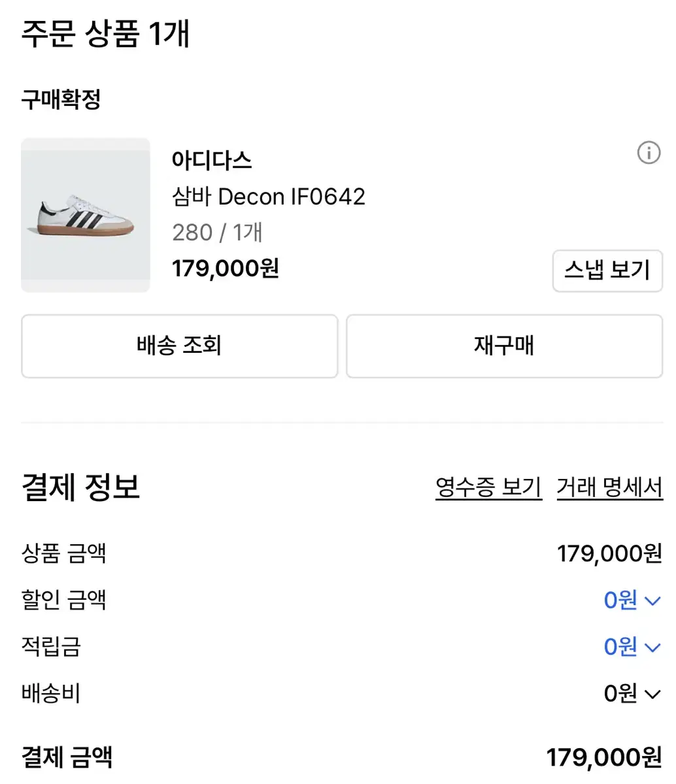The image size is (676, 784).
Task: Tap the black 0원 배송비 amount
Action: click(620, 693)
